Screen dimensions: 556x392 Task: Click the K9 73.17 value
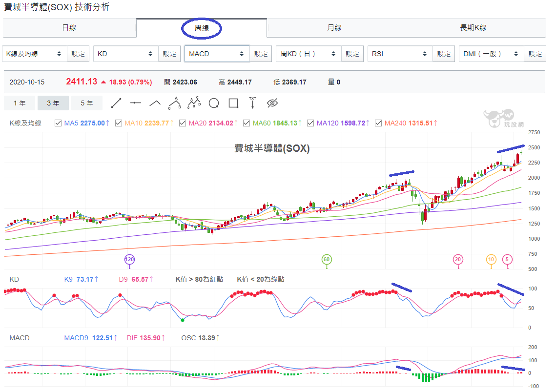coord(81,280)
